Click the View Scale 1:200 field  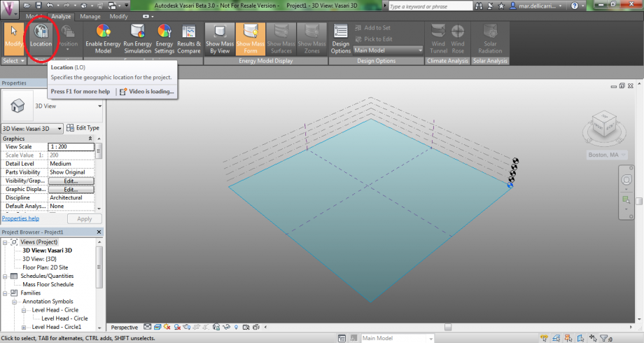[71, 146]
